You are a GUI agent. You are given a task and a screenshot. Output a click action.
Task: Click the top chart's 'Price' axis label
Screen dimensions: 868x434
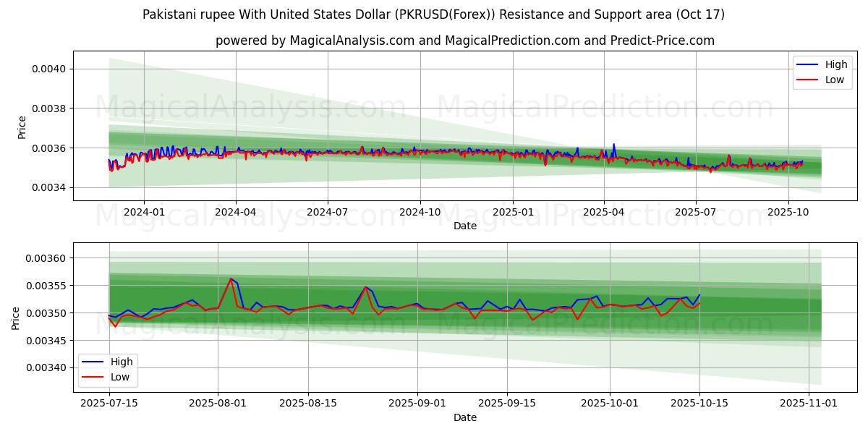pyautogui.click(x=22, y=127)
